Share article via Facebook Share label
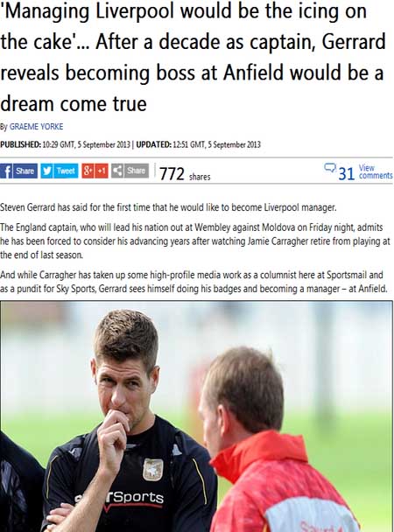This screenshot has width=394, height=532. [25, 171]
